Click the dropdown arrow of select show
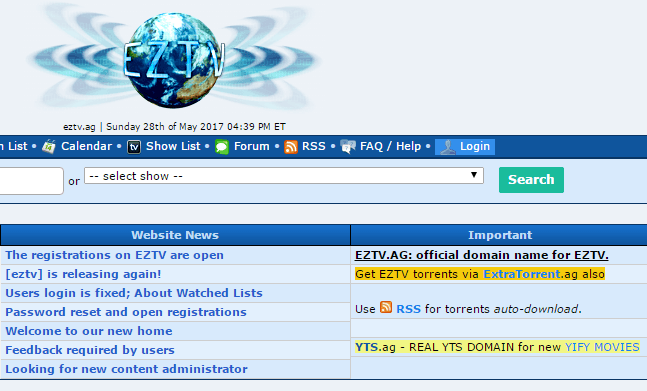This screenshot has height=391, width=647. coord(474,175)
